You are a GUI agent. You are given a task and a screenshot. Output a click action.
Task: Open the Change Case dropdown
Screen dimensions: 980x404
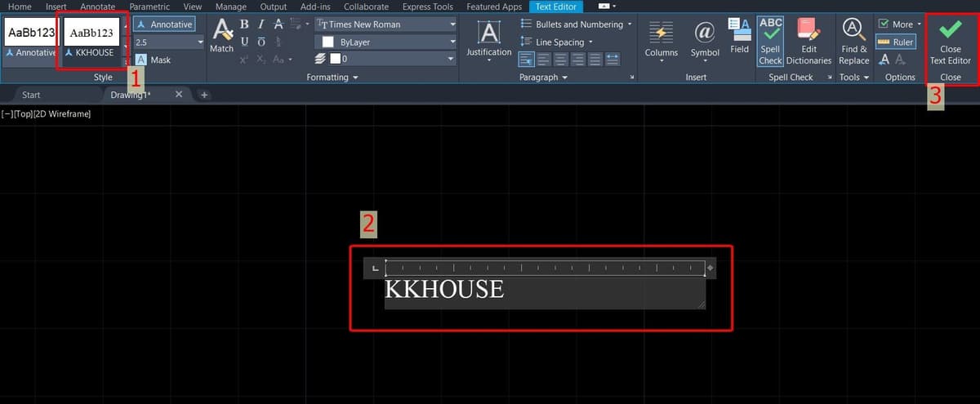click(282, 60)
